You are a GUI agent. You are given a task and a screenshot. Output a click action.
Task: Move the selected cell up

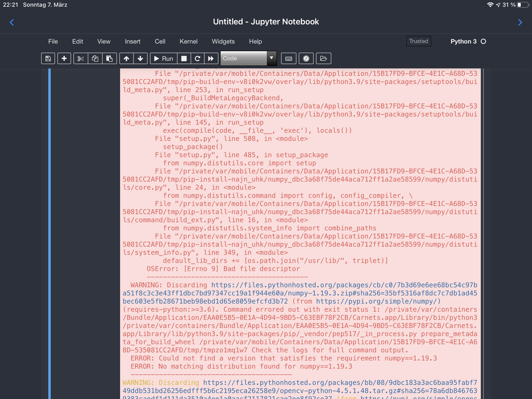[126, 58]
